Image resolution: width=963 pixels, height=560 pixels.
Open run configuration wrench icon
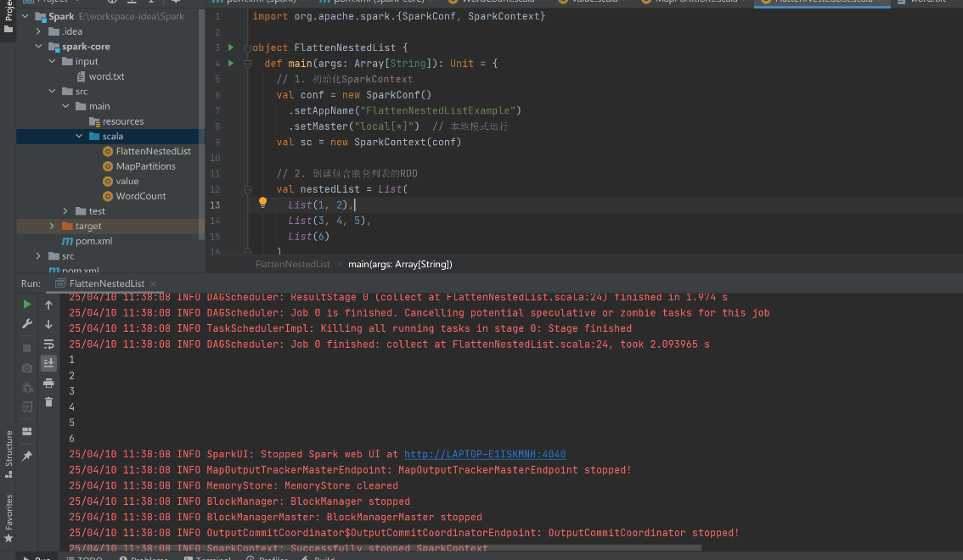click(27, 324)
